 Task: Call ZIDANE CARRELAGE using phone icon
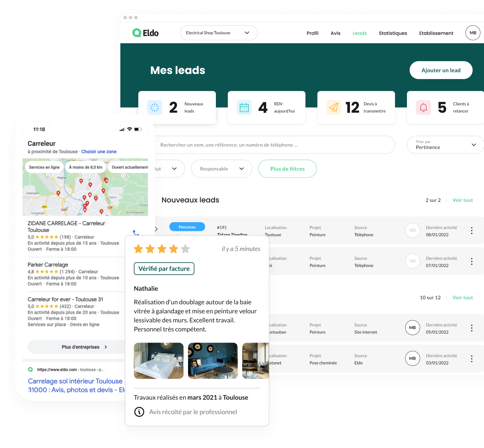136,233
